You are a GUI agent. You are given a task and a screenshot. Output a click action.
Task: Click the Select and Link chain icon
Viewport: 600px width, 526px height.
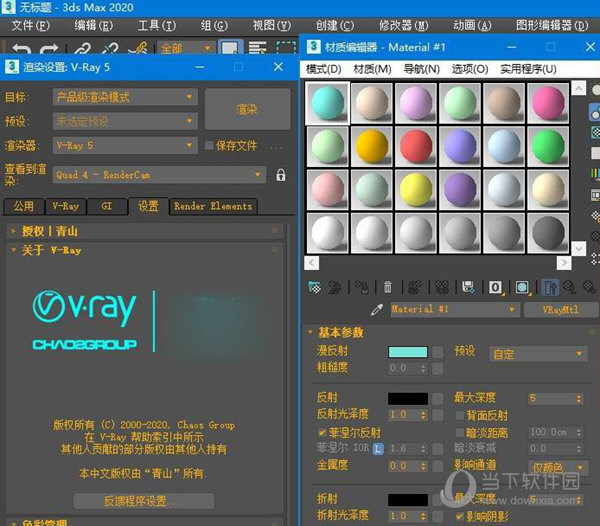[82, 49]
